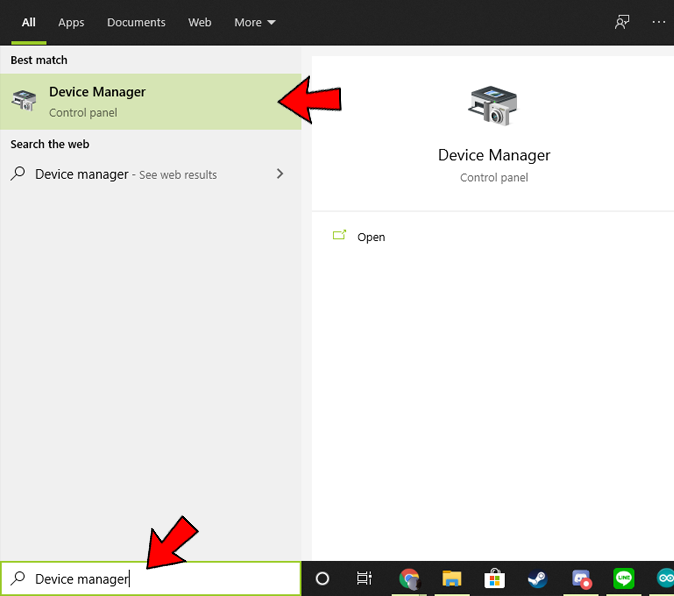Open File Explorer from the taskbar
Viewport: 674px width, 596px height.
(x=452, y=578)
